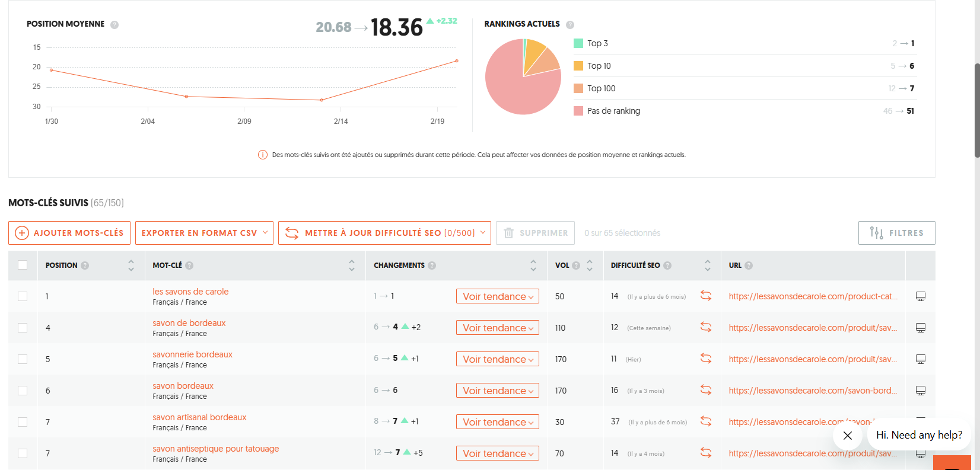The width and height of the screenshot is (980, 470).
Task: Click desktop icon in savonnerie bordeaux row
Action: pyautogui.click(x=921, y=359)
